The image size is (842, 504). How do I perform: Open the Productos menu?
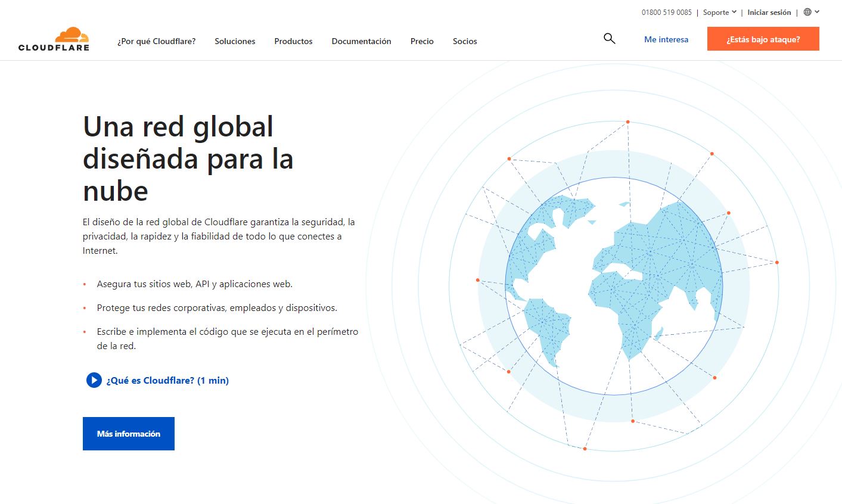coord(293,41)
